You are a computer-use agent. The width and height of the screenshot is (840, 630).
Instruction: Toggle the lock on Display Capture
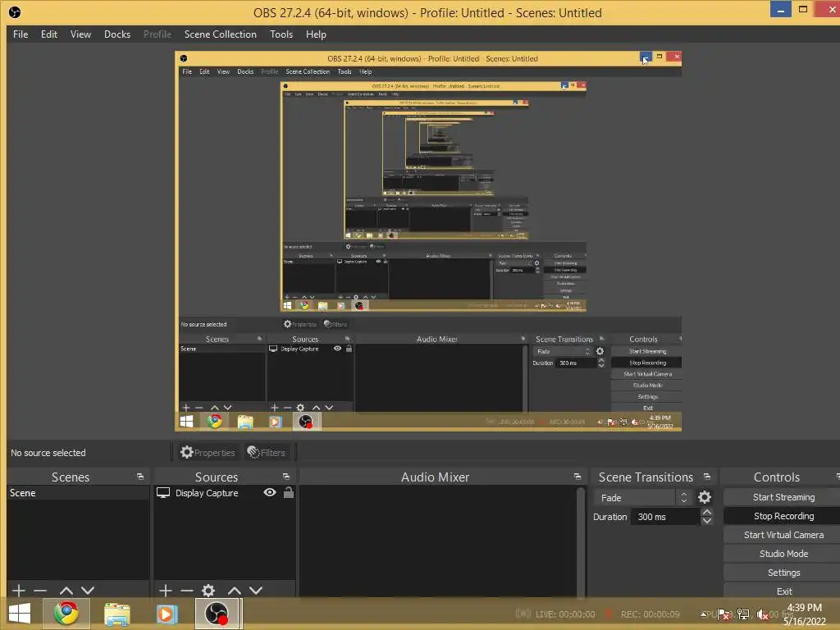coord(289,492)
